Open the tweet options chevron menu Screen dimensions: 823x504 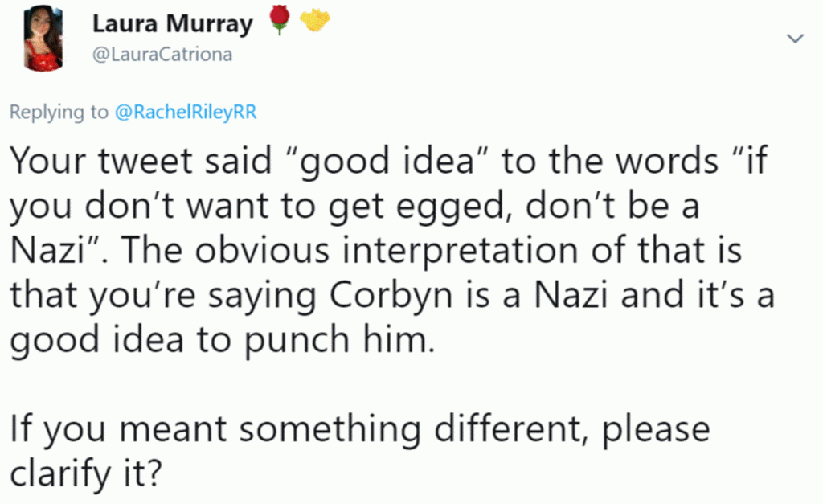(795, 39)
